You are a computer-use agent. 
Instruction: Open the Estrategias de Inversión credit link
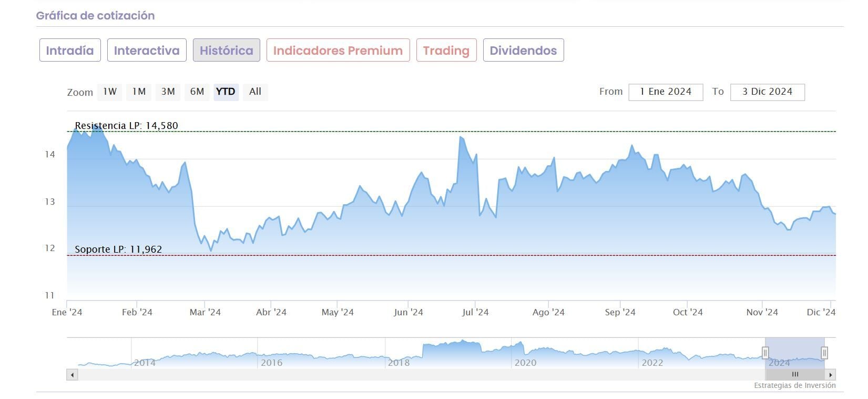pyautogui.click(x=794, y=385)
